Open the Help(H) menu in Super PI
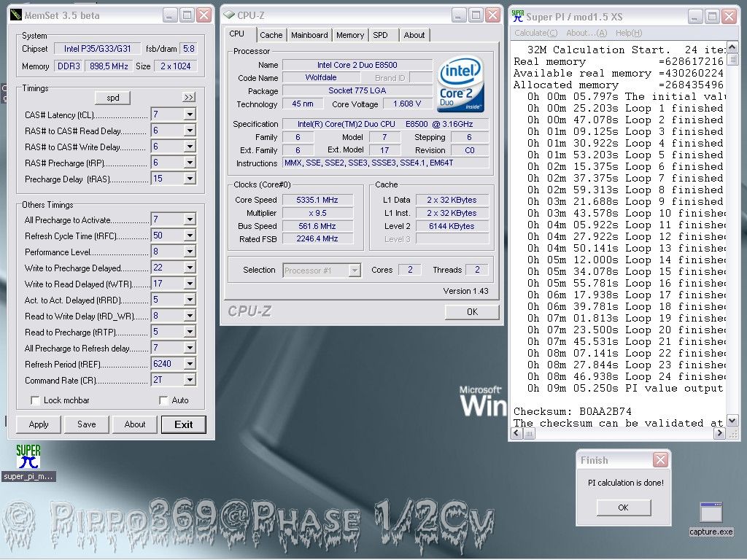The width and height of the screenshot is (747, 560). click(629, 33)
